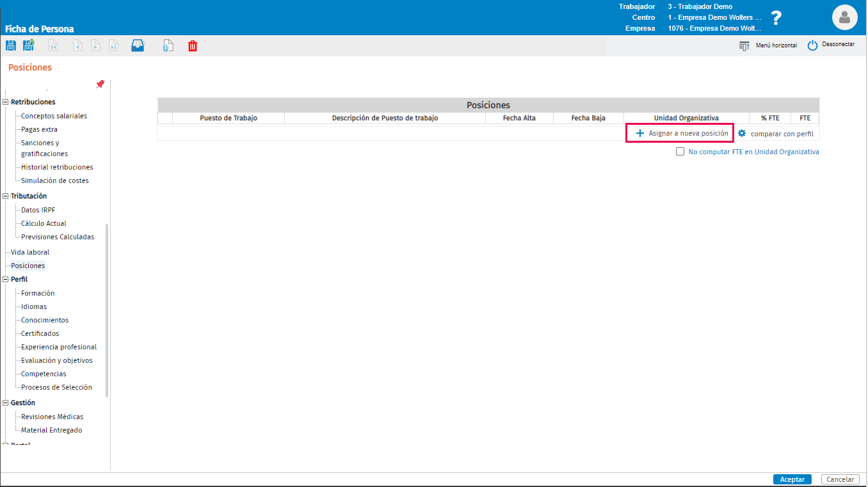Screen dimensions: 868x487
Task: Collapse the Perfil tree node
Action: point(6,279)
